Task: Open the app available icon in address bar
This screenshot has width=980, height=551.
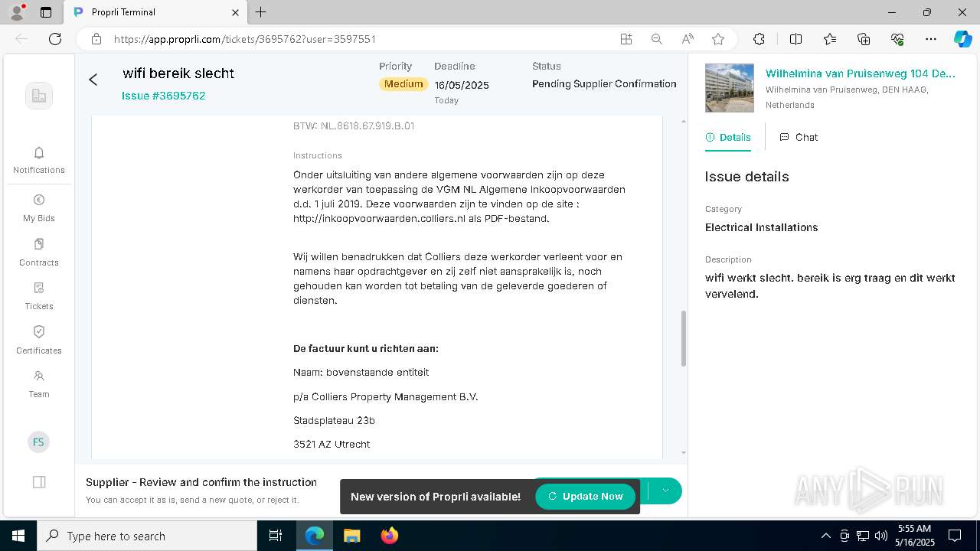Action: 626,39
